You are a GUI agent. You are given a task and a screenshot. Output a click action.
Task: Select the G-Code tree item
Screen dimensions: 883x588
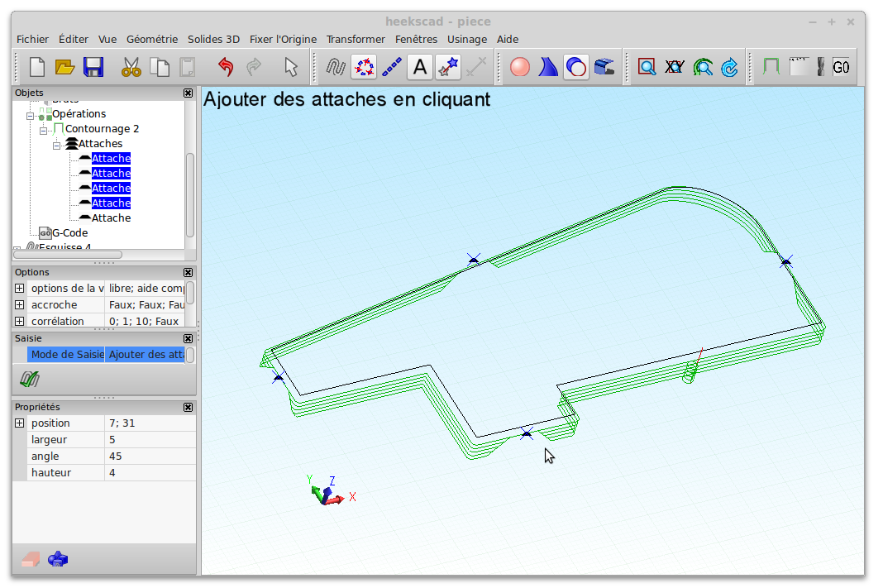pyautogui.click(x=69, y=233)
